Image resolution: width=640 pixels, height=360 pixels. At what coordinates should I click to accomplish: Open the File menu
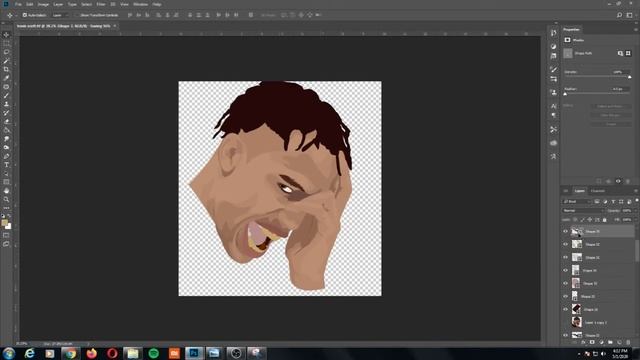point(18,4)
